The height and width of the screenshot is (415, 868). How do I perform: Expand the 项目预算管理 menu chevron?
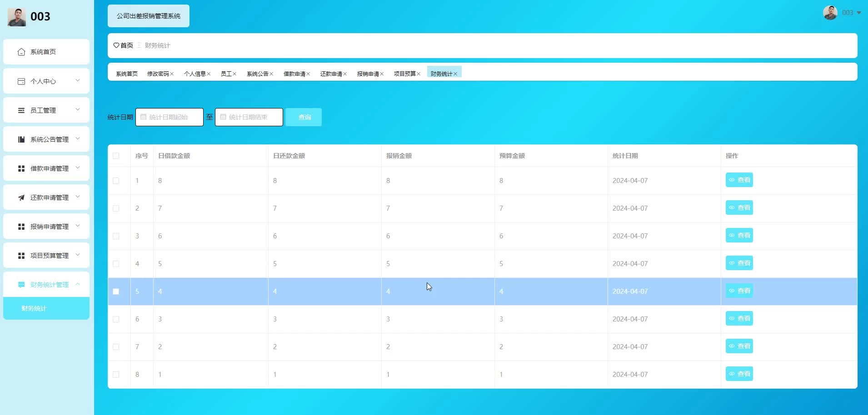click(x=78, y=255)
